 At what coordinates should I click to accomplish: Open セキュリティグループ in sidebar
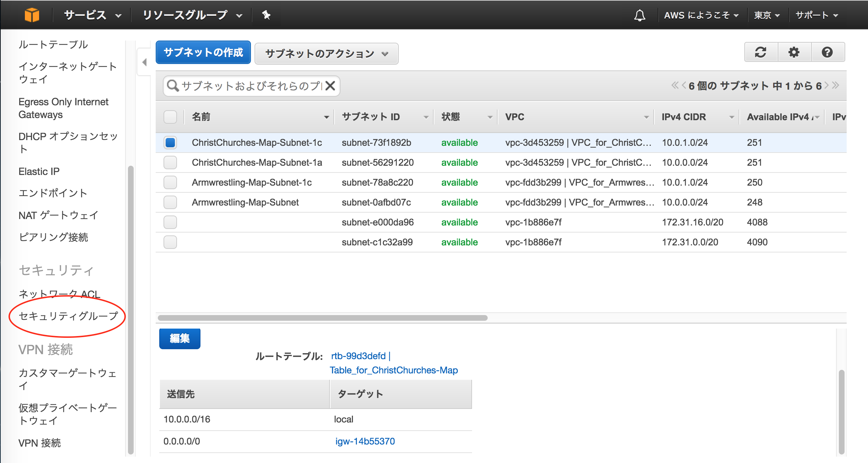(x=68, y=316)
